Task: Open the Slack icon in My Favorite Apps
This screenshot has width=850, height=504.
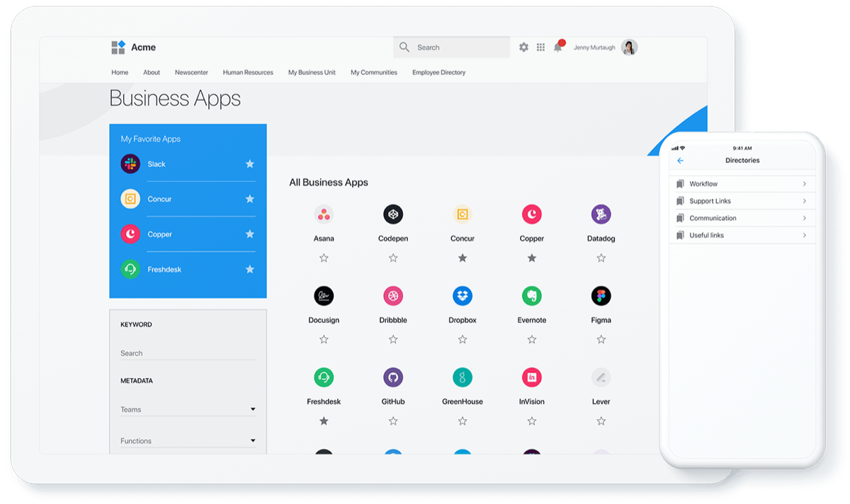Action: [130, 164]
